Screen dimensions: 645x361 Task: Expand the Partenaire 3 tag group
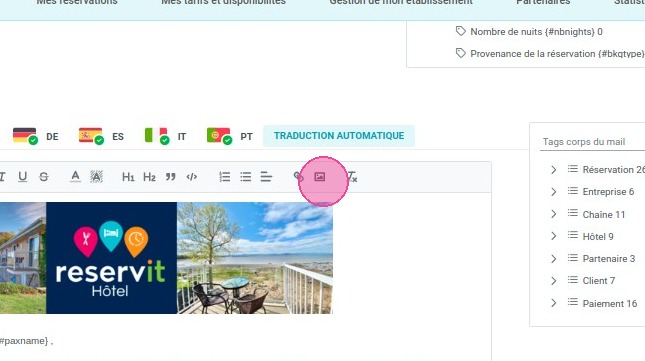(x=554, y=259)
